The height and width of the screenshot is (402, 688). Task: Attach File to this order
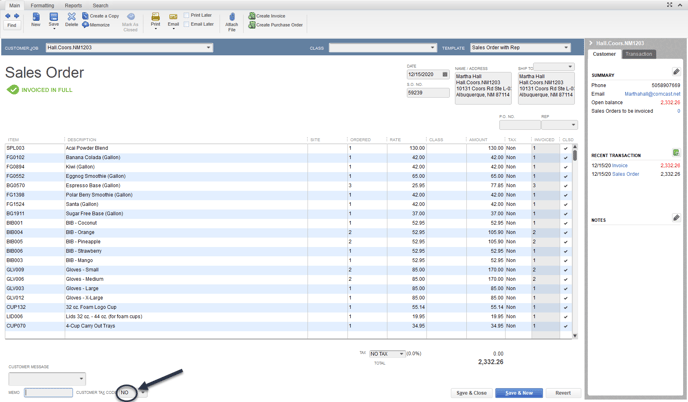(232, 22)
